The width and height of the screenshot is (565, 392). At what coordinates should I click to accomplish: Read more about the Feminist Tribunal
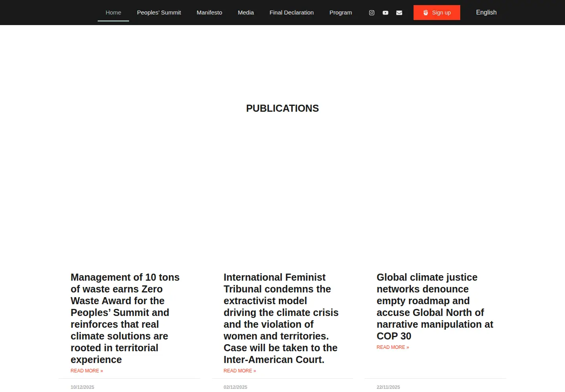pos(240,371)
